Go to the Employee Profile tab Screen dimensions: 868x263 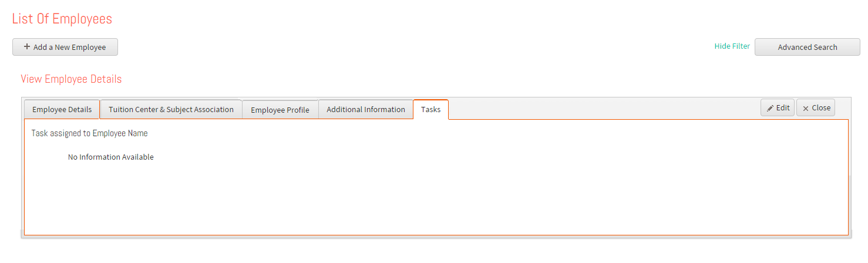[x=280, y=109]
